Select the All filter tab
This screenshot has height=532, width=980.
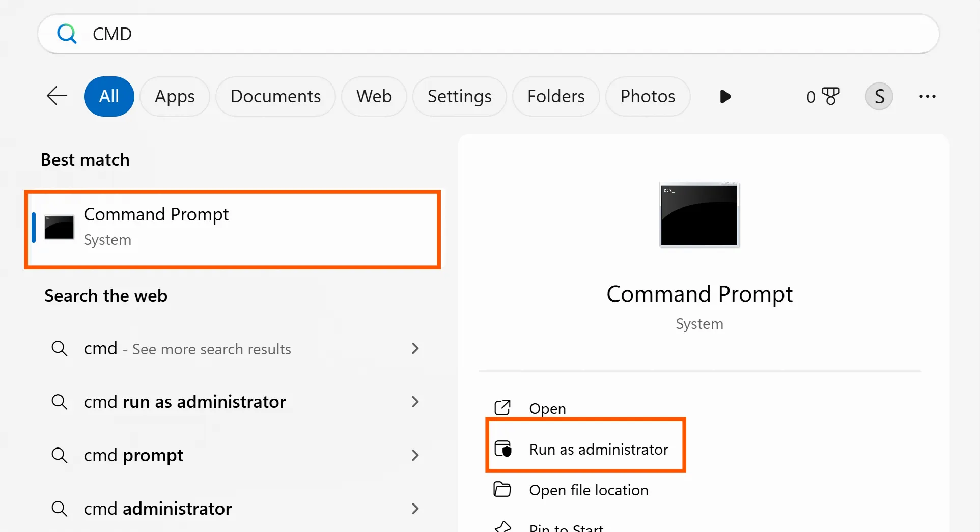tap(109, 96)
